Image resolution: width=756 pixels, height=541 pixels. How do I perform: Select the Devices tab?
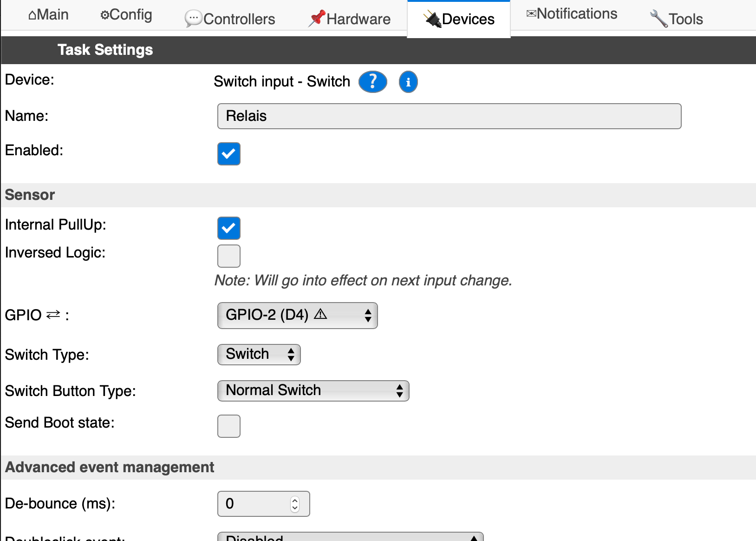(x=459, y=19)
